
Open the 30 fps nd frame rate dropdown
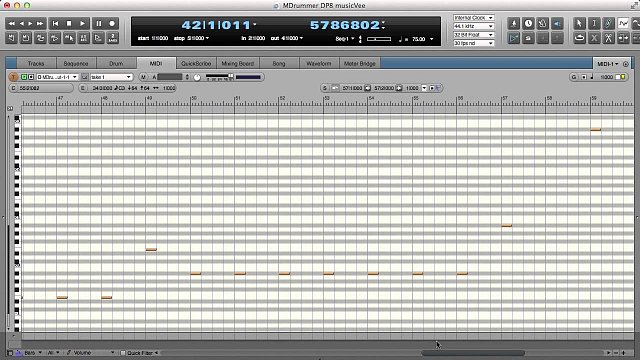point(473,43)
